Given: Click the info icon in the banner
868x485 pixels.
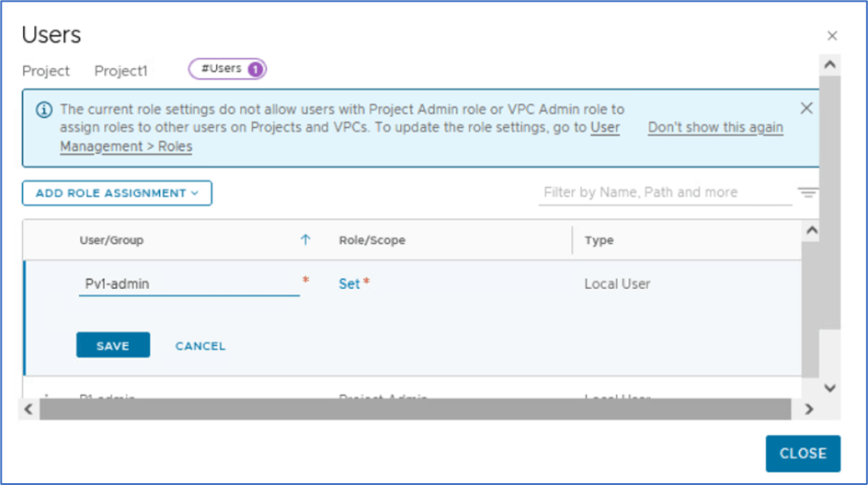Looking at the screenshot, I should (43, 110).
